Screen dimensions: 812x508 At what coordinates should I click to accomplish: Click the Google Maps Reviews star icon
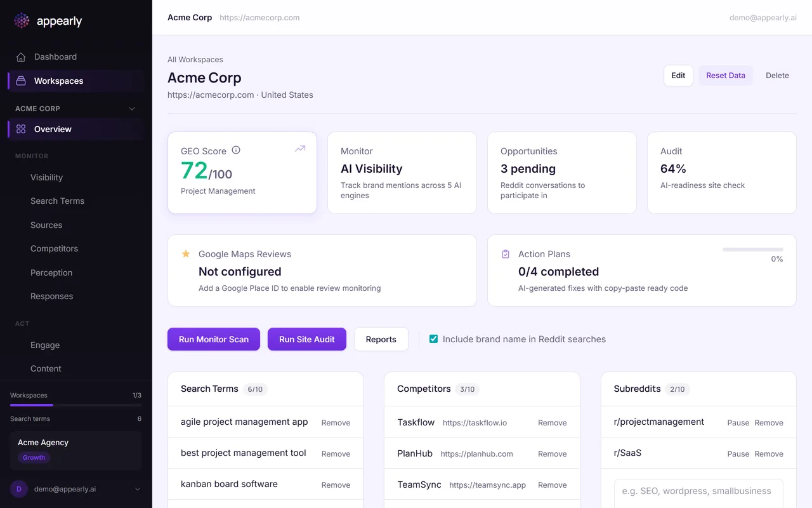(186, 254)
